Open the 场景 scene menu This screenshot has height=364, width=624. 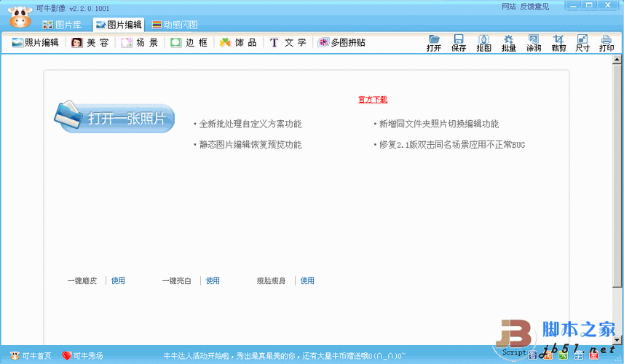point(140,42)
